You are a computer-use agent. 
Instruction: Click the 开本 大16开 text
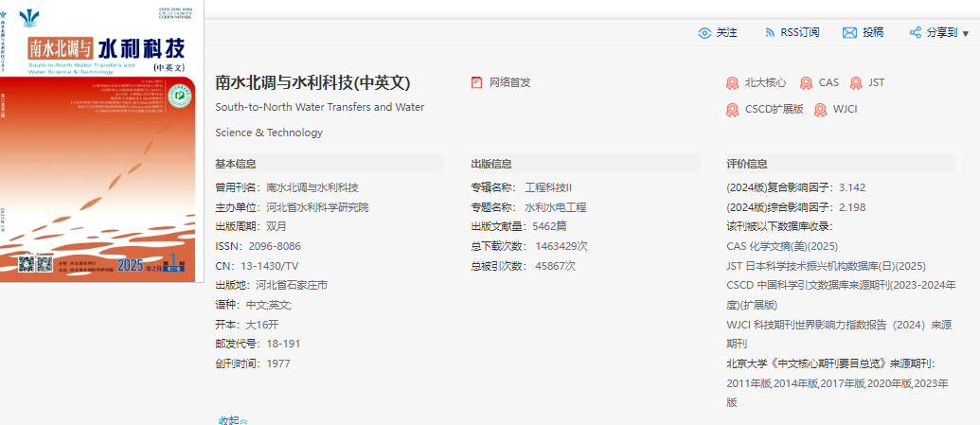(x=247, y=325)
